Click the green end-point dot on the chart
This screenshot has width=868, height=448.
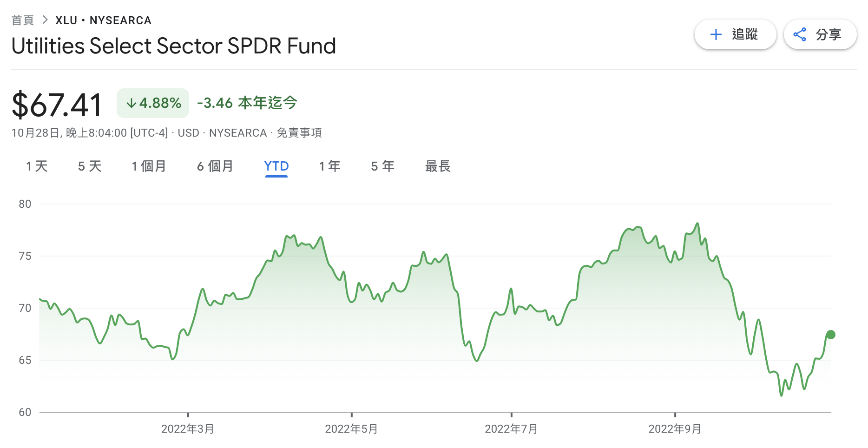pos(831,335)
